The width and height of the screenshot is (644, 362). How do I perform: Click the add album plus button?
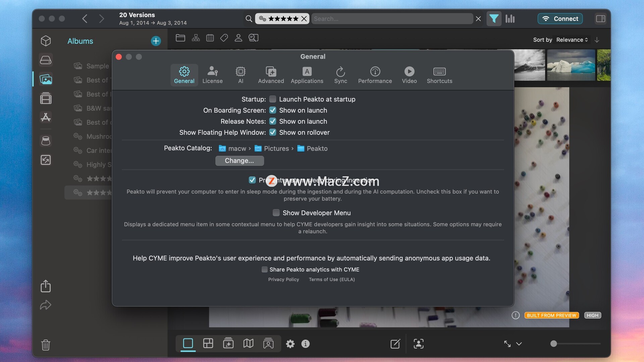[156, 41]
